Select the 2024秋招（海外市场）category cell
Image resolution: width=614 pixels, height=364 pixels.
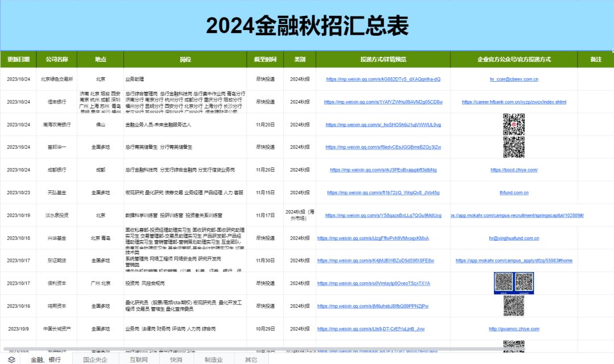(300, 215)
